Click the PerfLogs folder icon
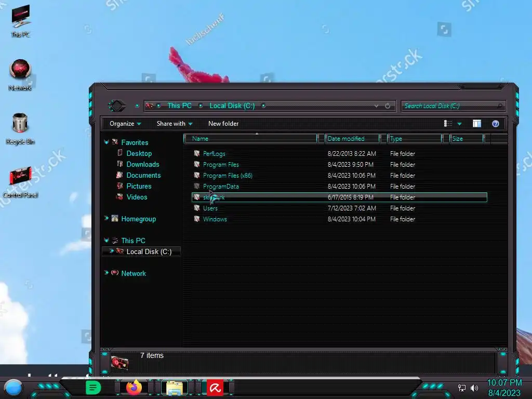 pos(197,153)
